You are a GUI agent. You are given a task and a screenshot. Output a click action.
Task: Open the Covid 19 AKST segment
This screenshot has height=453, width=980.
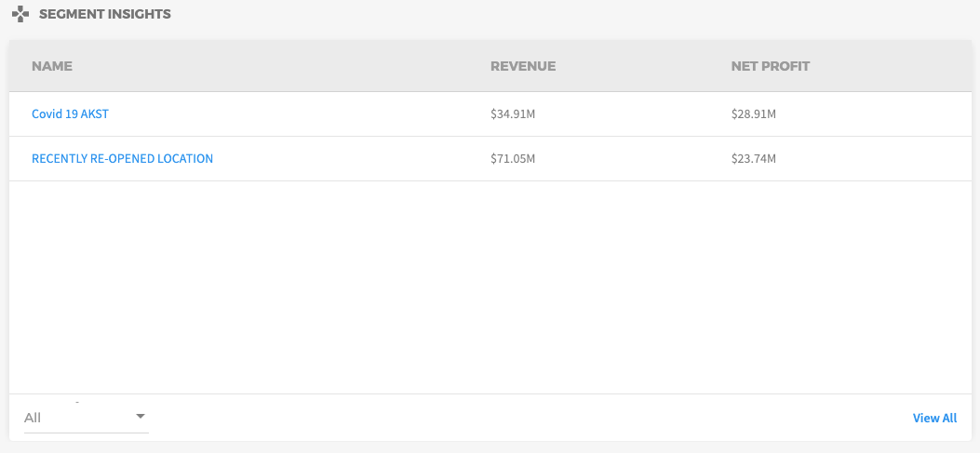[70, 114]
